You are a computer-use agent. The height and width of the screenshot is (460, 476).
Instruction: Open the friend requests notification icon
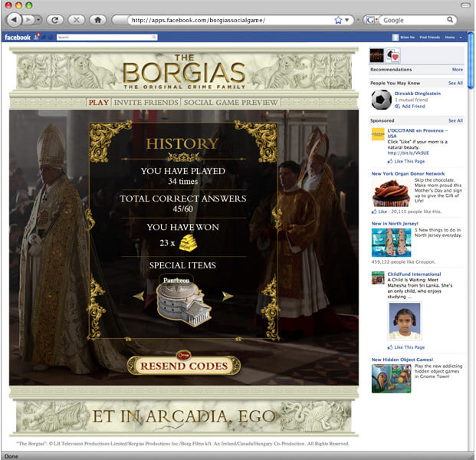[37, 37]
